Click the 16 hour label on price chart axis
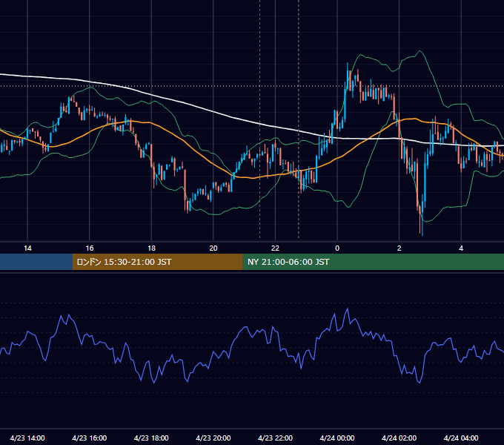504x445 pixels. click(x=90, y=248)
